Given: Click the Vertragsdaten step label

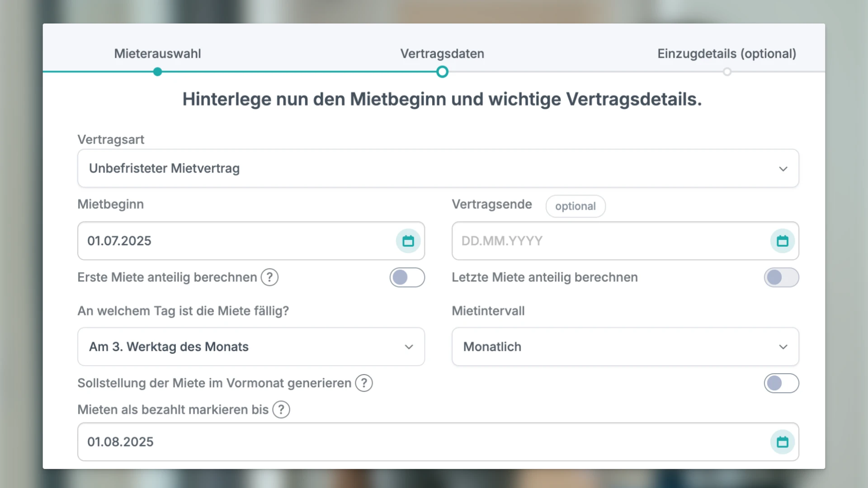Looking at the screenshot, I should [x=442, y=54].
